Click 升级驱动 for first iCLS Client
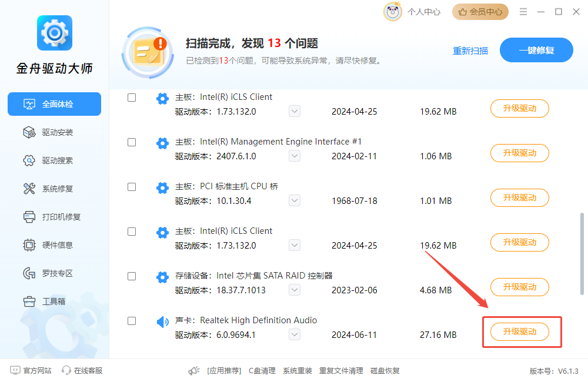 520,108
